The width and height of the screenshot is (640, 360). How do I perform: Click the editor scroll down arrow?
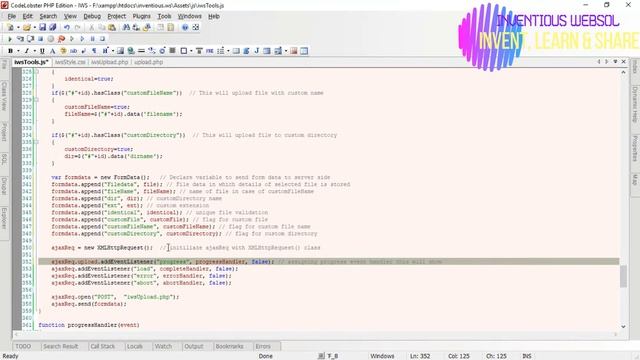(623, 327)
